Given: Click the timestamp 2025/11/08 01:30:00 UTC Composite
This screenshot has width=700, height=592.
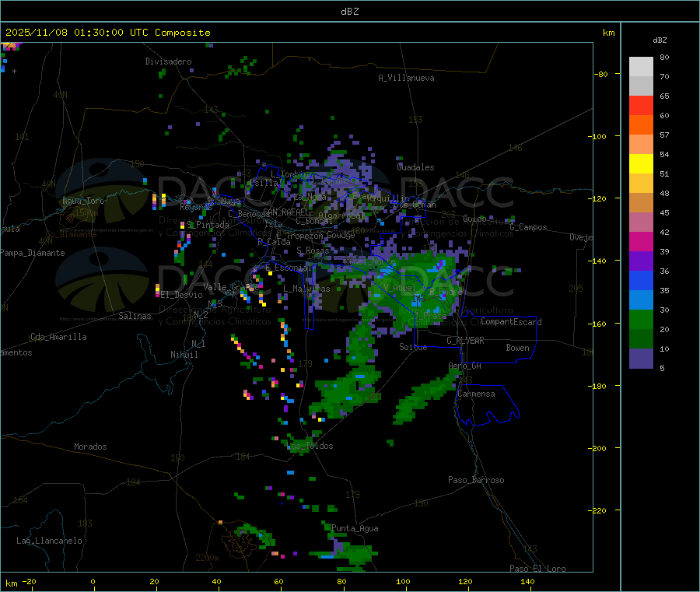Looking at the screenshot, I should tap(107, 33).
